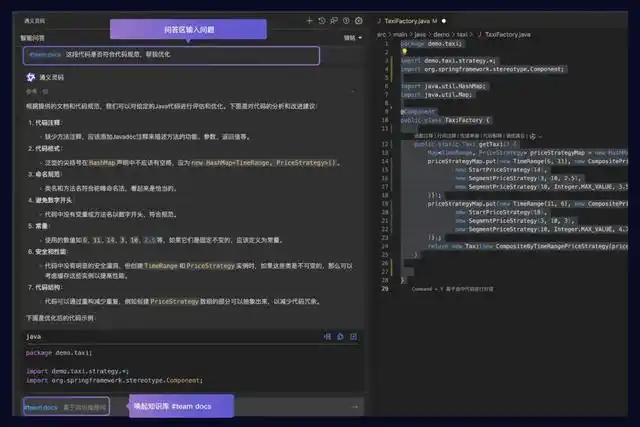Click the getTaxi method name in the editor
Screen dimensions: 640x427
click(491, 145)
